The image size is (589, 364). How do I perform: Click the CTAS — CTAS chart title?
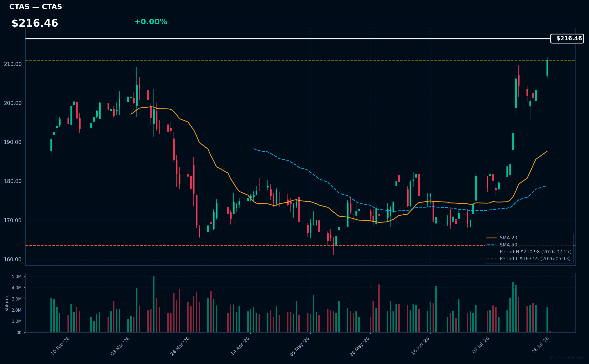coord(36,7)
